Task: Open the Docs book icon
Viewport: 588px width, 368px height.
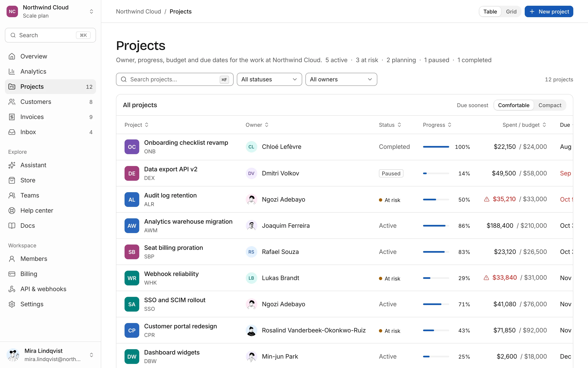Action: click(x=12, y=225)
